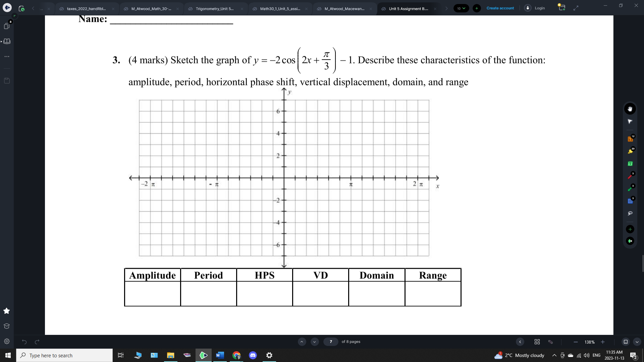
Task: Click the undo arrow
Action: [x=24, y=342]
